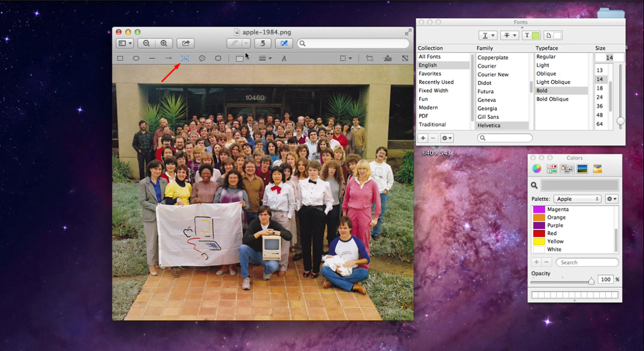Click the minus button in Colors panel

coord(547,262)
